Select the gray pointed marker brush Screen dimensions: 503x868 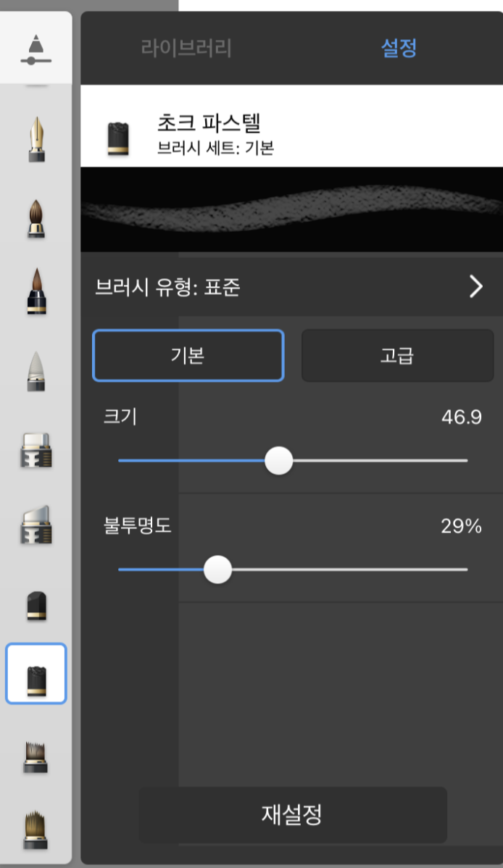tap(36, 370)
